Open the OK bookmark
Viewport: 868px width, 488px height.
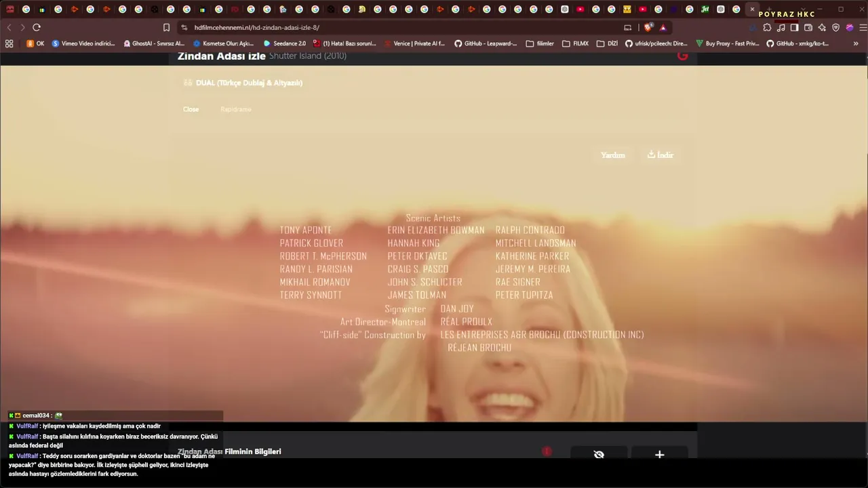(x=35, y=43)
